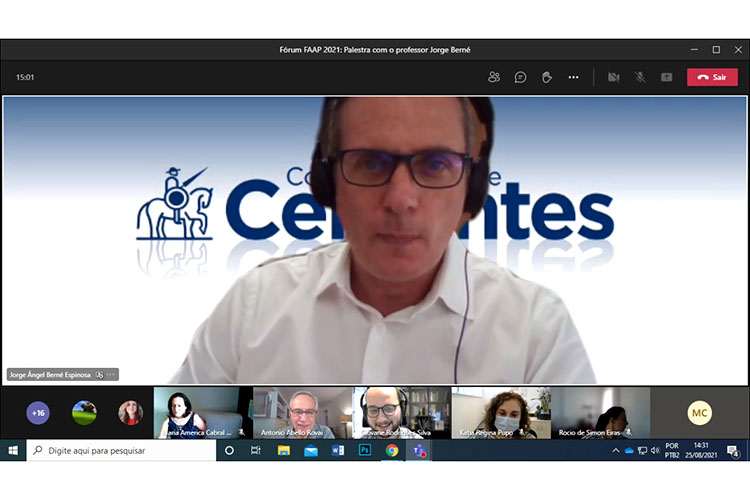Select the Rocio de Simon Eiras video tile
The height and width of the screenshot is (500, 750).
601,412
